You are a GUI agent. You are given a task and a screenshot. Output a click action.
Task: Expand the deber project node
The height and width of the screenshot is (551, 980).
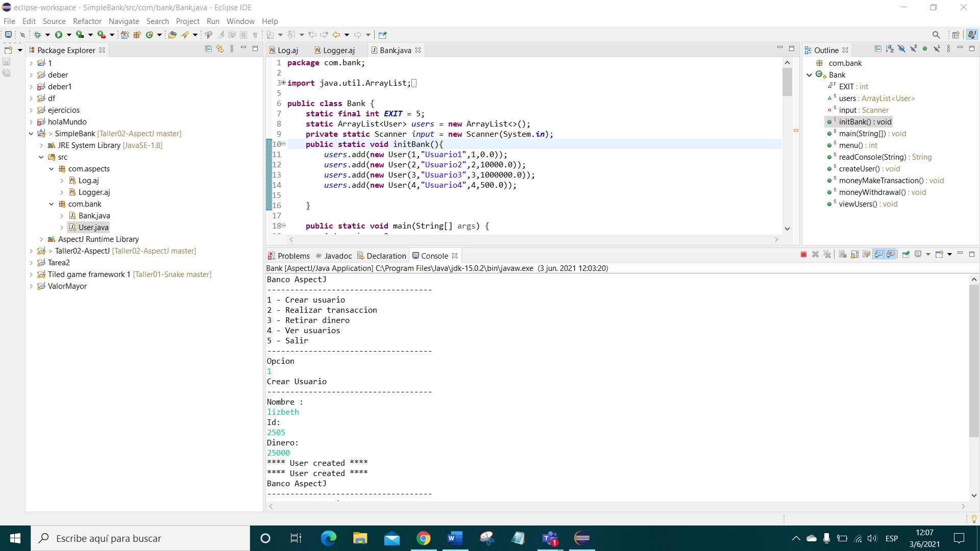pos(31,75)
